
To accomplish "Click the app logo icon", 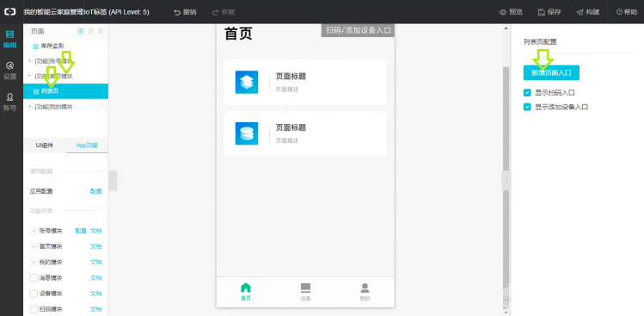I will click(9, 12).
